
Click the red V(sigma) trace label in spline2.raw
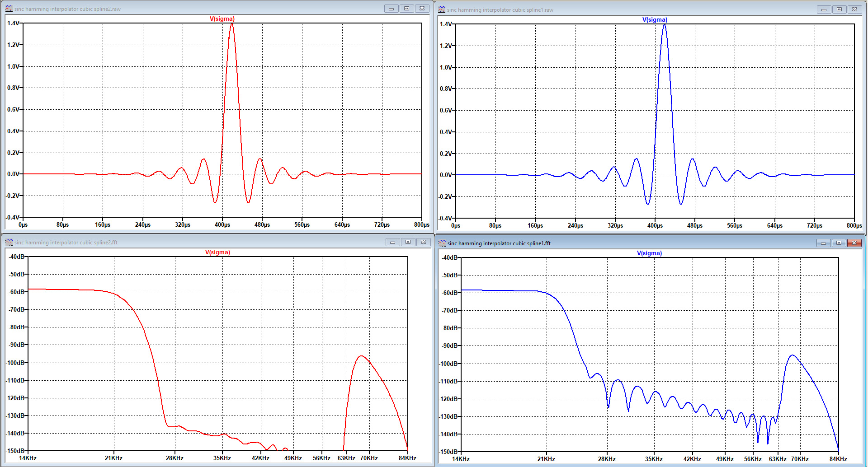click(222, 19)
